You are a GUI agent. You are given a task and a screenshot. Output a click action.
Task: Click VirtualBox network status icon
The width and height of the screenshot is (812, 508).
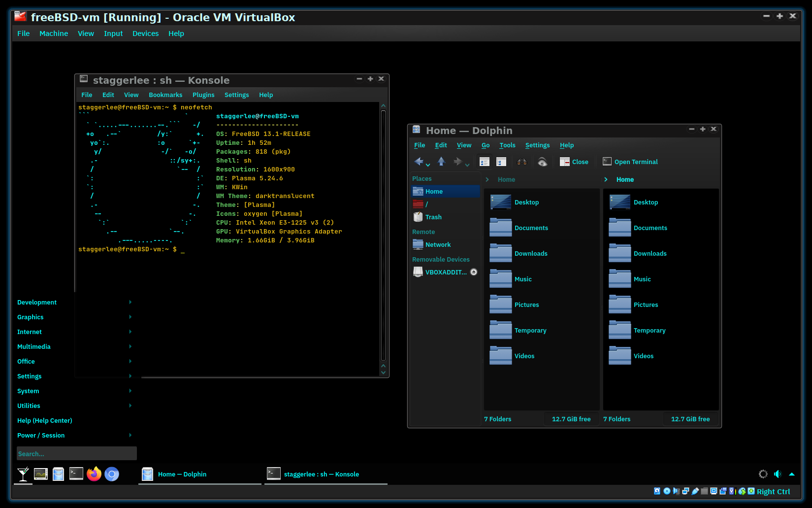click(685, 491)
